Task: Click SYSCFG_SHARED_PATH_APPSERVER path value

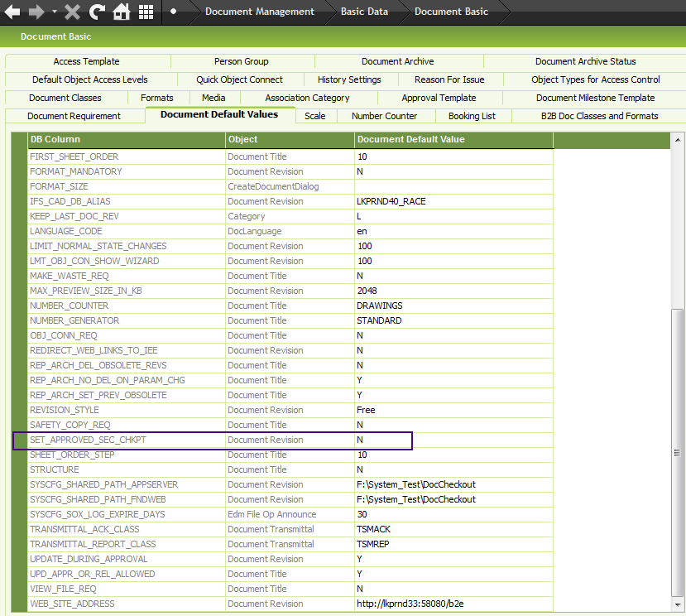Action: 454,484
